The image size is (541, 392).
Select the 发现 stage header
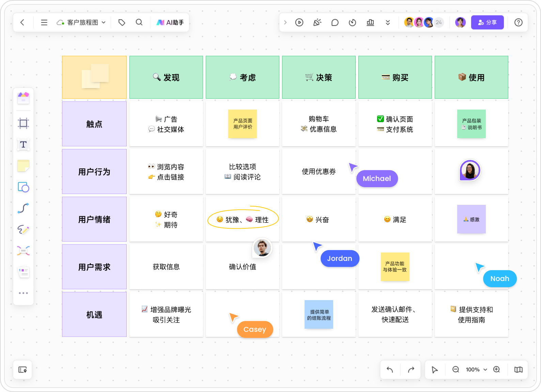(x=166, y=77)
